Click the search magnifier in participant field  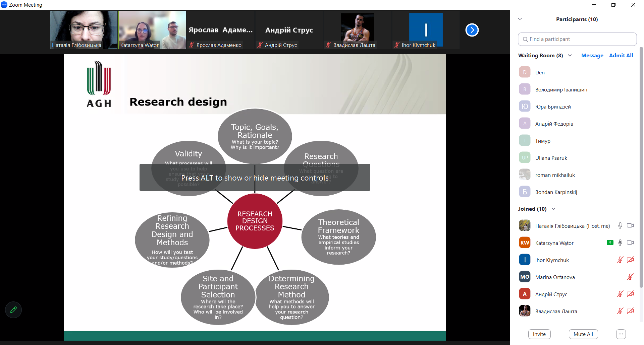tap(525, 39)
